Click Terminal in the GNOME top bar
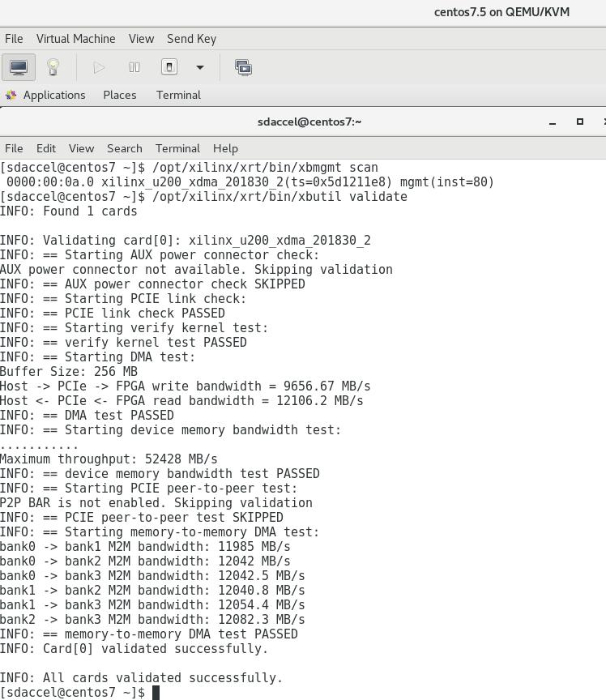Viewport: 606px width, 700px height. coord(178,95)
